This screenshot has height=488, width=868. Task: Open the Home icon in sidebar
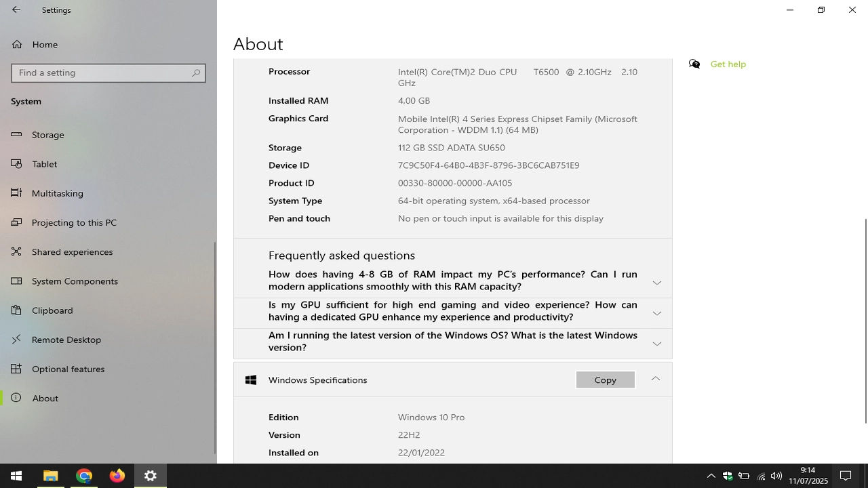coord(16,45)
